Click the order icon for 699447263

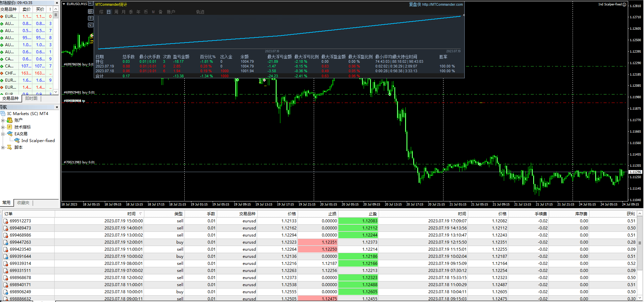pos(6,243)
